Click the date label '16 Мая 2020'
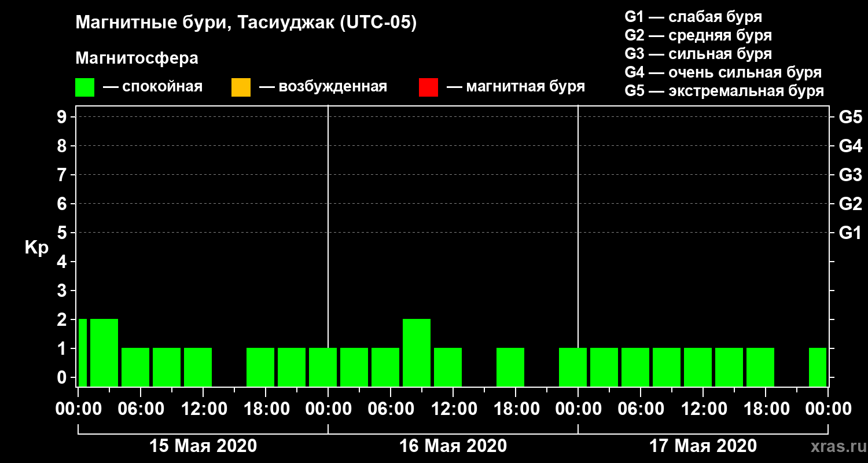The height and width of the screenshot is (463, 868). (453, 446)
